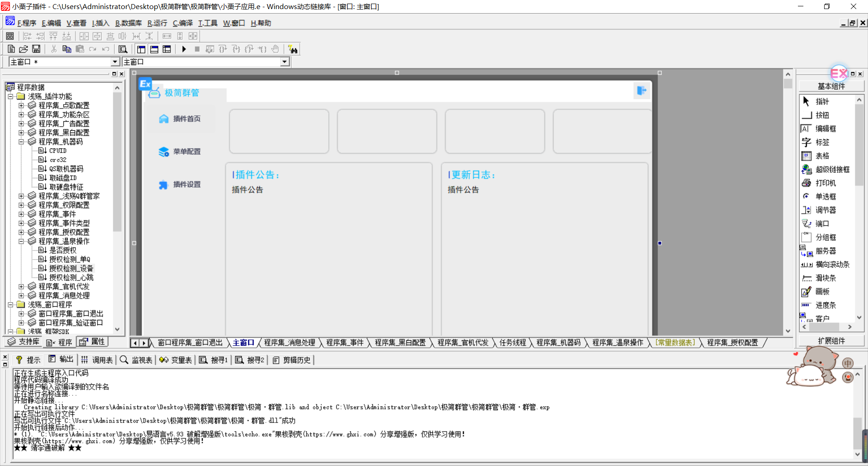Choose the 单选框 radio button component
Viewport: 868px width, 466px height.
825,197
